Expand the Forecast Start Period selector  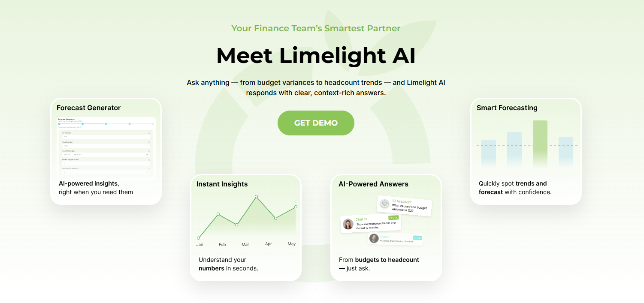(106, 154)
